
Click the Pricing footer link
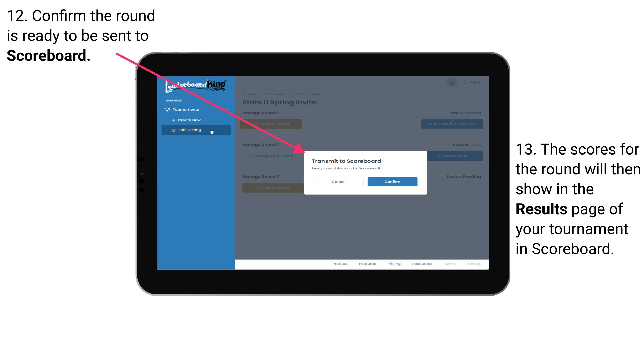[x=394, y=264]
